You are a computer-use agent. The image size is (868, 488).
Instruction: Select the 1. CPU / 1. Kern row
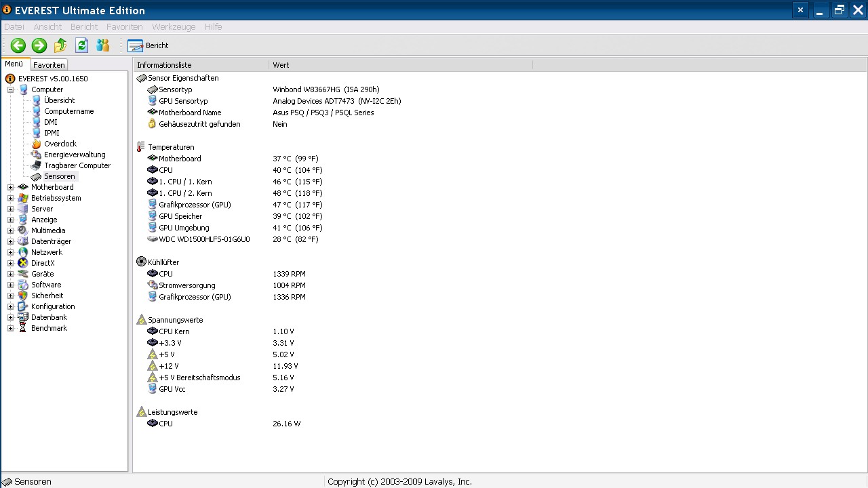[x=235, y=182]
